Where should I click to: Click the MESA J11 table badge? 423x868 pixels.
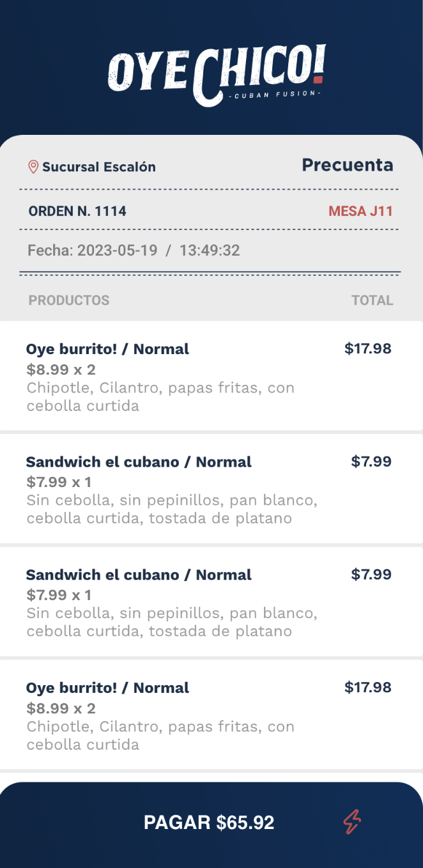[x=360, y=211]
